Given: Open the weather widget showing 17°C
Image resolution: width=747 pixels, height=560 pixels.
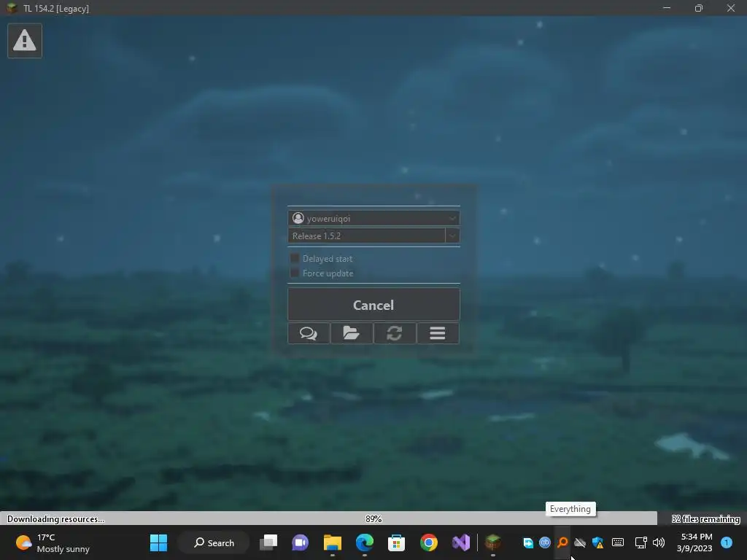Looking at the screenshot, I should [x=53, y=542].
